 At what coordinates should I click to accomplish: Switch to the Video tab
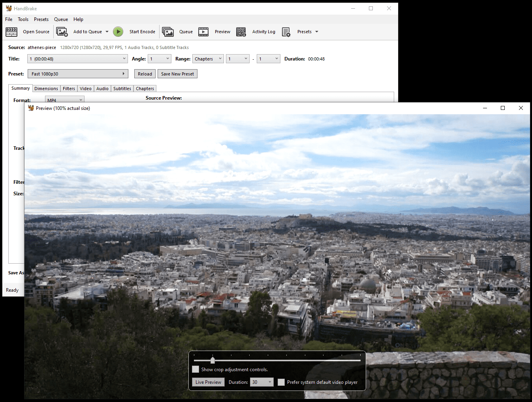coord(86,89)
